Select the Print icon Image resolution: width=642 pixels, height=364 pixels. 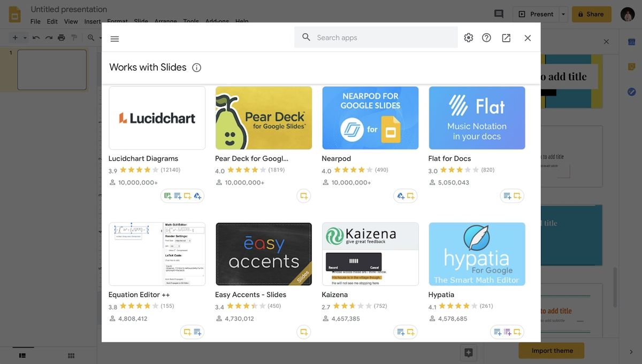(x=61, y=38)
